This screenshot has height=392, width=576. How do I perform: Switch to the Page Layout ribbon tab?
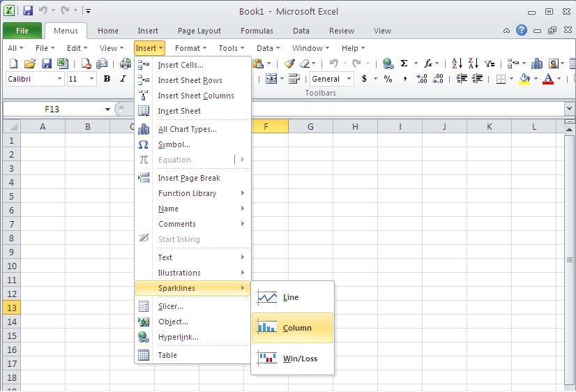coord(199,31)
